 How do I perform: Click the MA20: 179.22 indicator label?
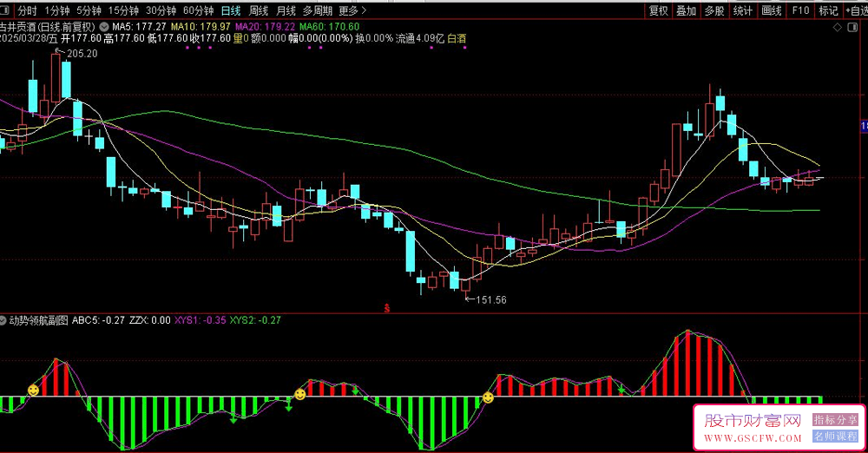point(265,27)
